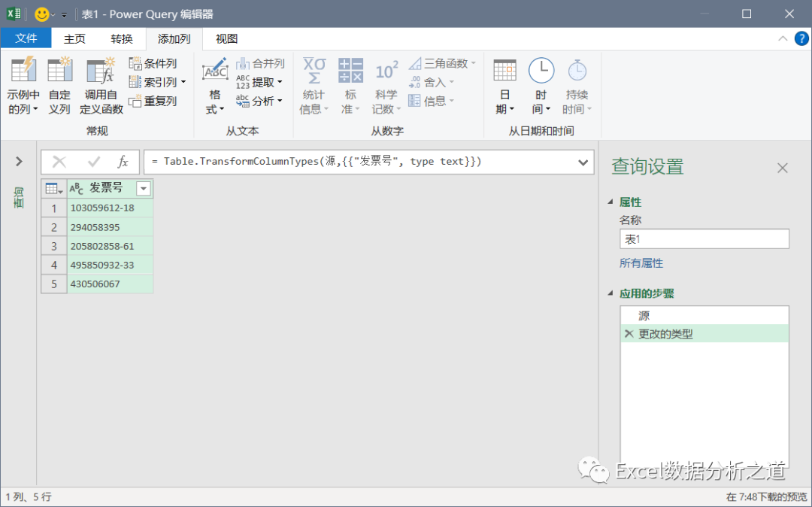Change 发票号 column data type (ABC icon)

pyautogui.click(x=76, y=189)
